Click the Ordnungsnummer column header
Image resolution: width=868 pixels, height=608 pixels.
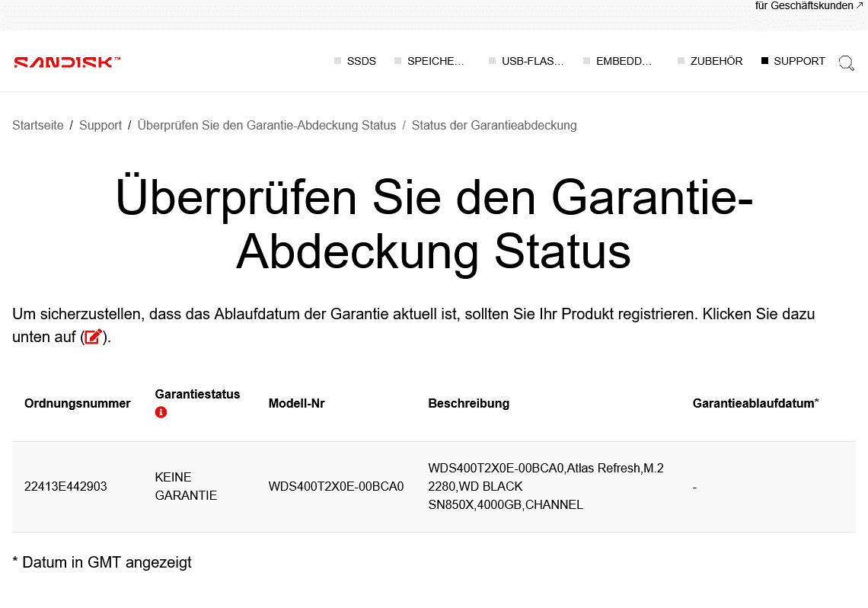pos(78,403)
